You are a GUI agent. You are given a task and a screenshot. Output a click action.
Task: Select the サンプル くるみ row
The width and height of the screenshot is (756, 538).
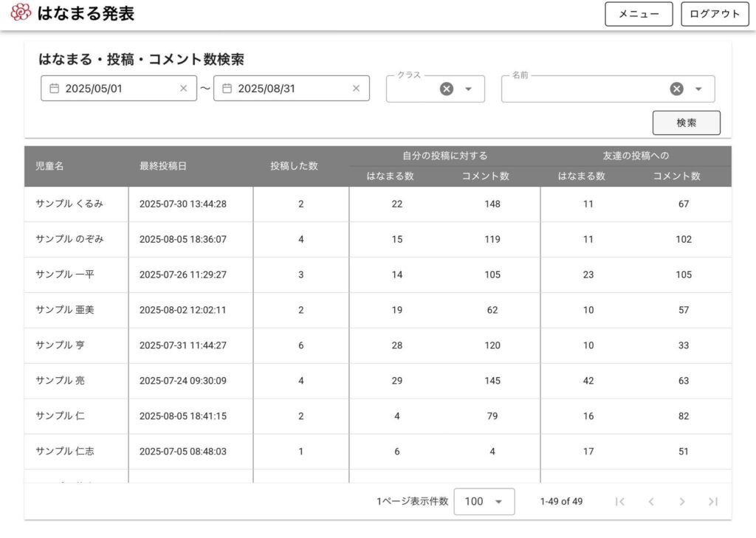(69, 204)
